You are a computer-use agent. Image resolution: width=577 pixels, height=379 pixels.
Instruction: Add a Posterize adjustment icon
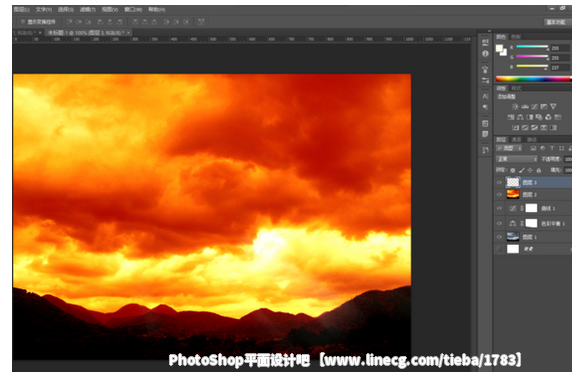525,128
